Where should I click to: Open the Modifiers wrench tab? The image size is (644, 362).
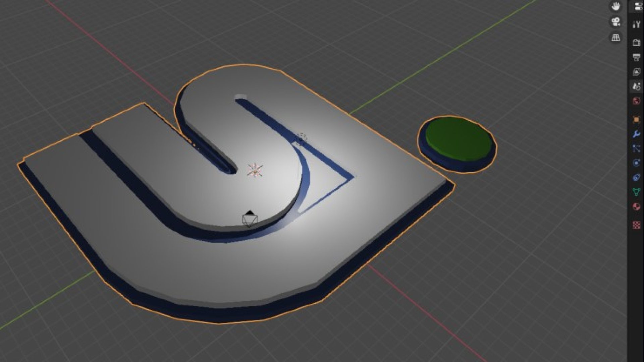[636, 134]
